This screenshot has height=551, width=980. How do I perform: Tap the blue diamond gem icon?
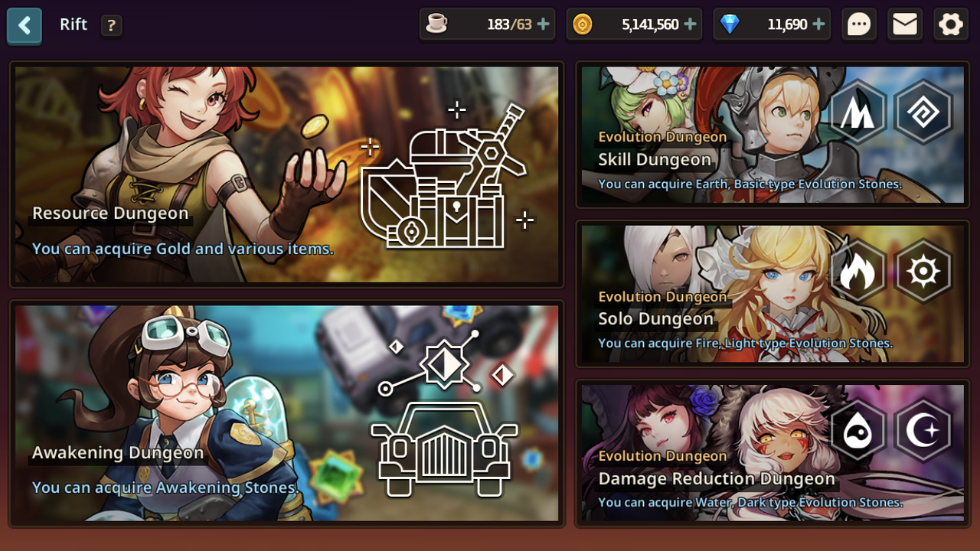tap(730, 24)
